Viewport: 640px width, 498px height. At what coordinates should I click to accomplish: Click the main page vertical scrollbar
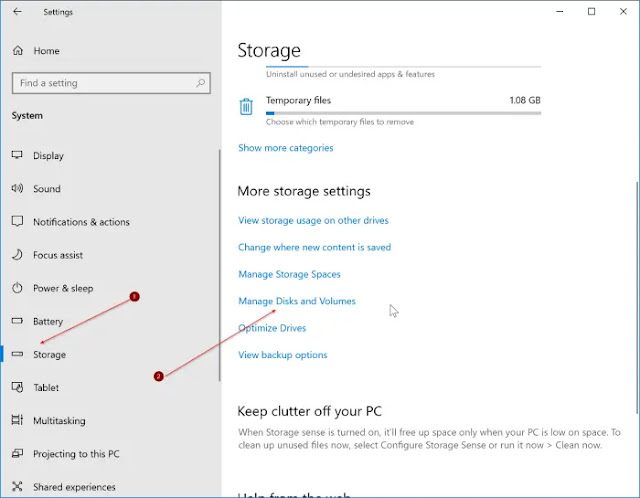click(638, 298)
